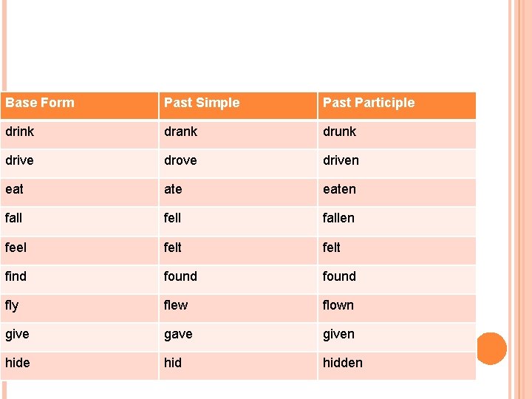Select the 'find' base form cell
Screen dimensions: 532x399
(16, 276)
